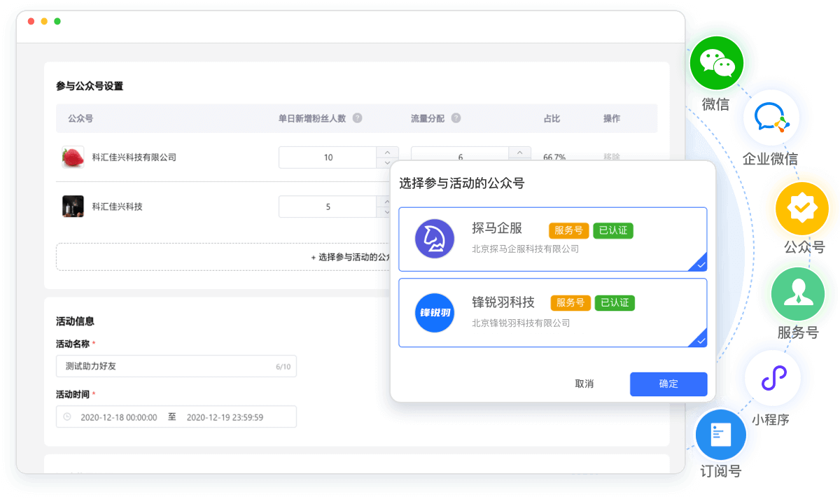Click the start date 2020-12-18 00:00:00
Screen dimensions: 840x504
tap(118, 416)
